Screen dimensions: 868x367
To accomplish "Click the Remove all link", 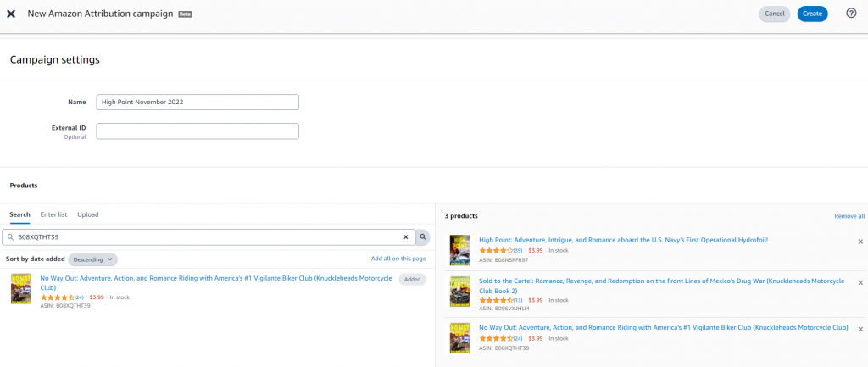I will [849, 216].
